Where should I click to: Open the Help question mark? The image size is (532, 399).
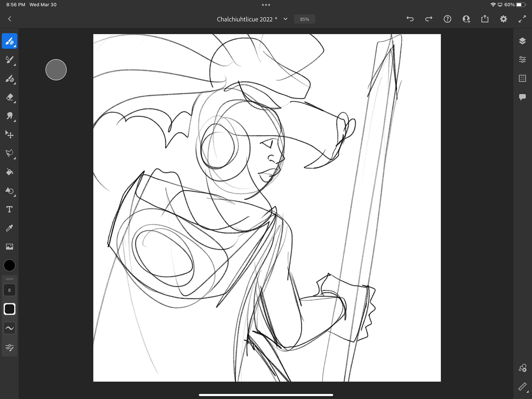(447, 19)
